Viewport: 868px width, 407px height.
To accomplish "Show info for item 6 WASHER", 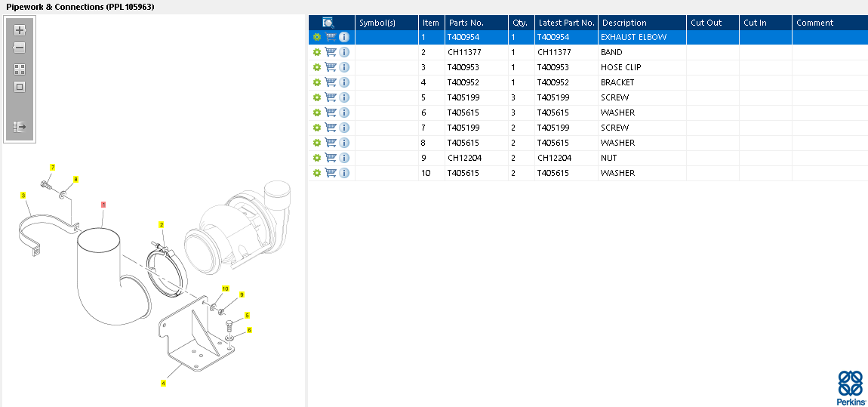I will tap(344, 113).
